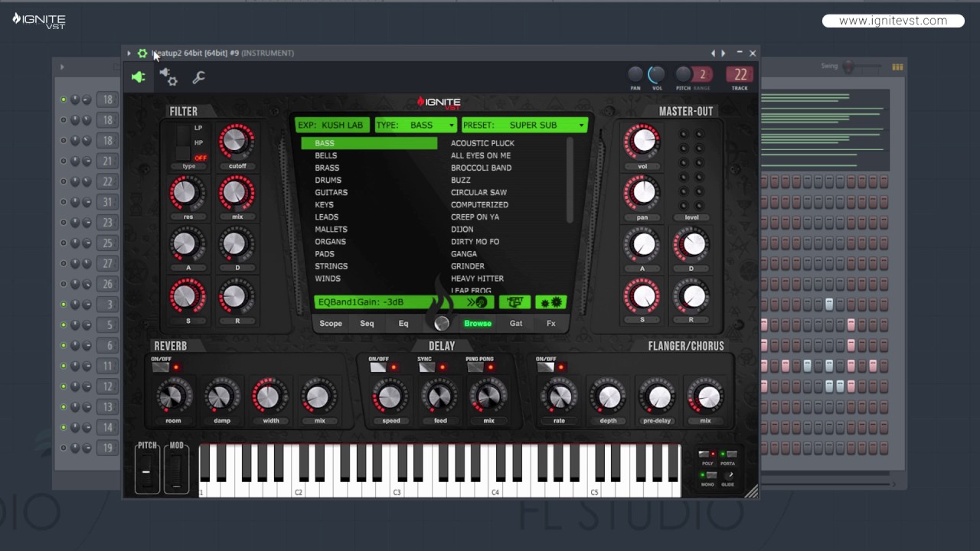Viewport: 980px width, 551px height.
Task: Select BRASS in the type list
Action: [327, 168]
